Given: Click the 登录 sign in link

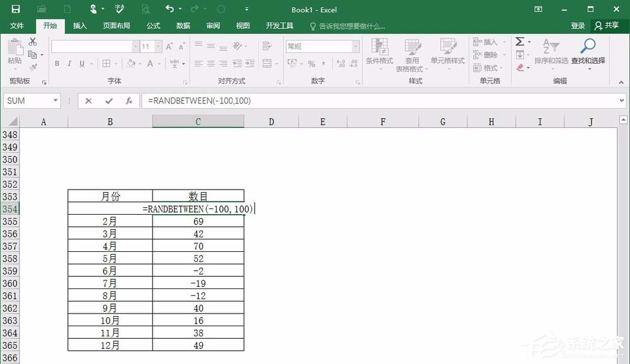Looking at the screenshot, I should point(578,25).
